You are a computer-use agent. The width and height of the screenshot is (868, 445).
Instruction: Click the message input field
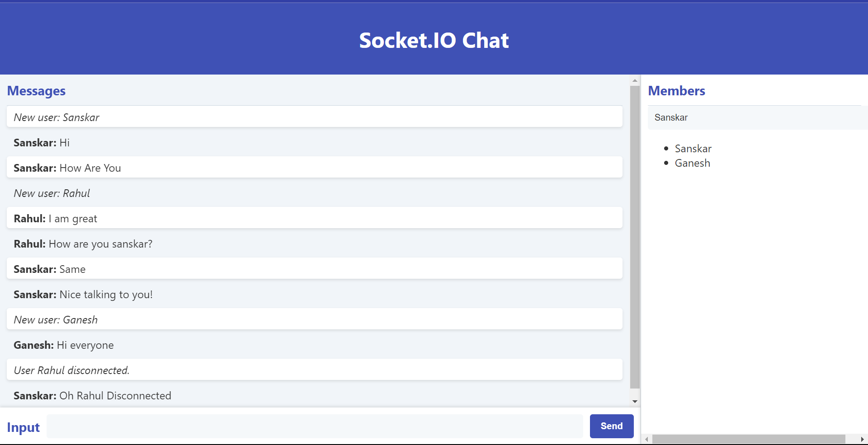[314, 426]
